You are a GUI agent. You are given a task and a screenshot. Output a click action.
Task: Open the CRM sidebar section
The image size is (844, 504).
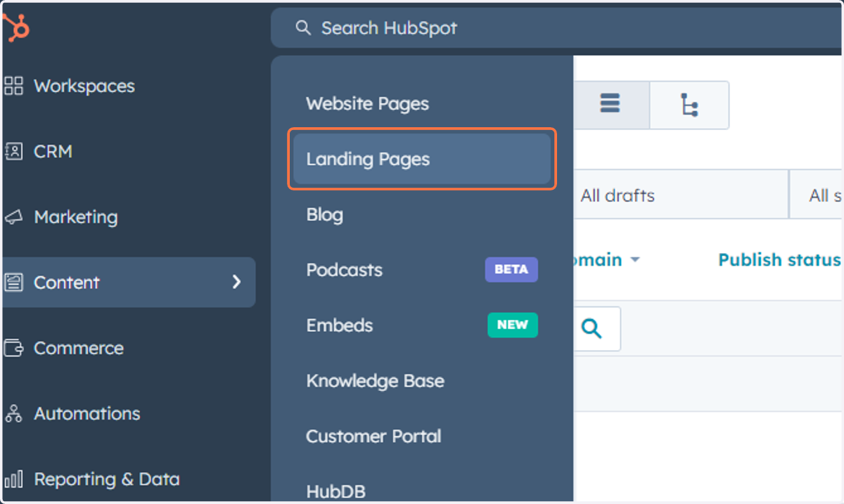pyautogui.click(x=53, y=151)
